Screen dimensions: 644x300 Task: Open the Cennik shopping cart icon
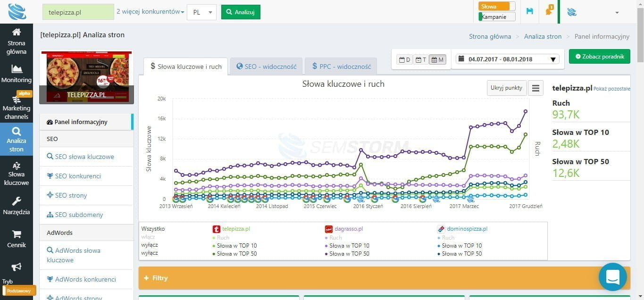pyautogui.click(x=17, y=239)
